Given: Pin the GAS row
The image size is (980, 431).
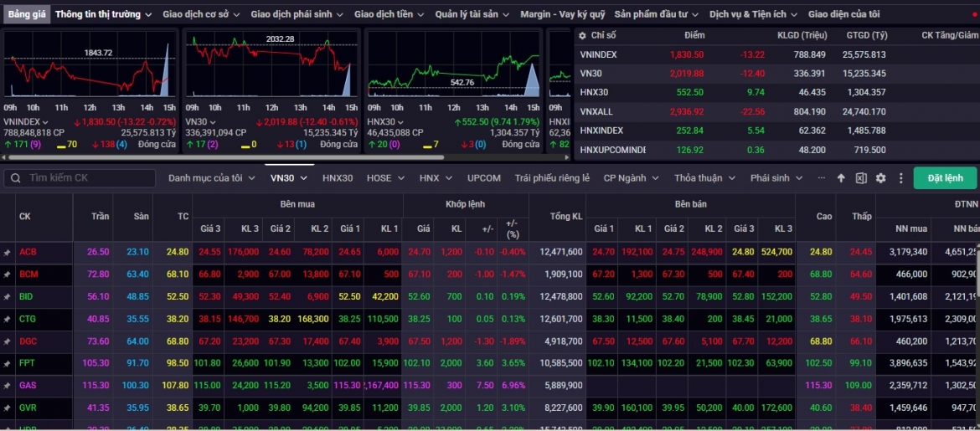Looking at the screenshot, I should click(x=7, y=386).
